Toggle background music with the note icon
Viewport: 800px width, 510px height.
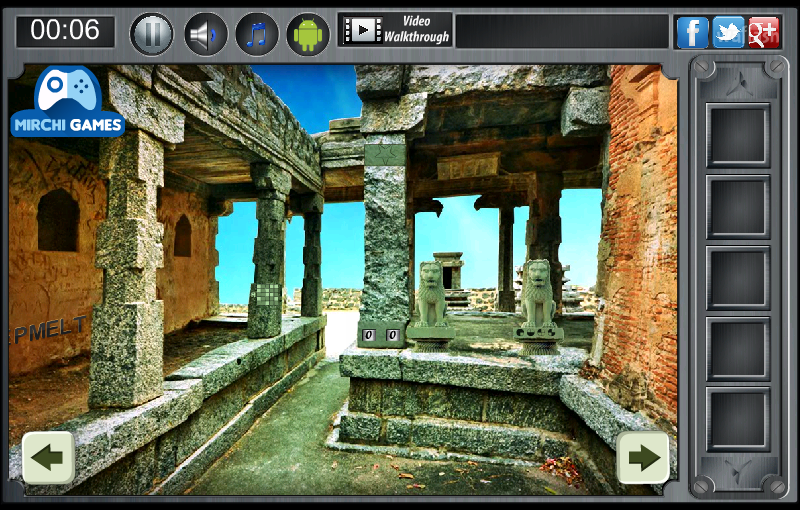pyautogui.click(x=257, y=34)
